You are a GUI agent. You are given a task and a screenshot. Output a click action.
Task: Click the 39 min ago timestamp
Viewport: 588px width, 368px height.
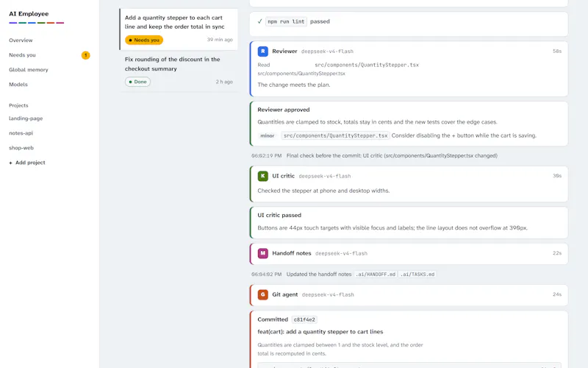220,40
